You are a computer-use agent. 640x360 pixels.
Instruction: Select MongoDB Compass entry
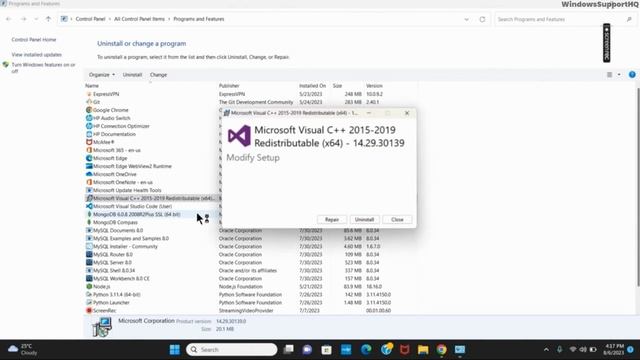(x=115, y=222)
